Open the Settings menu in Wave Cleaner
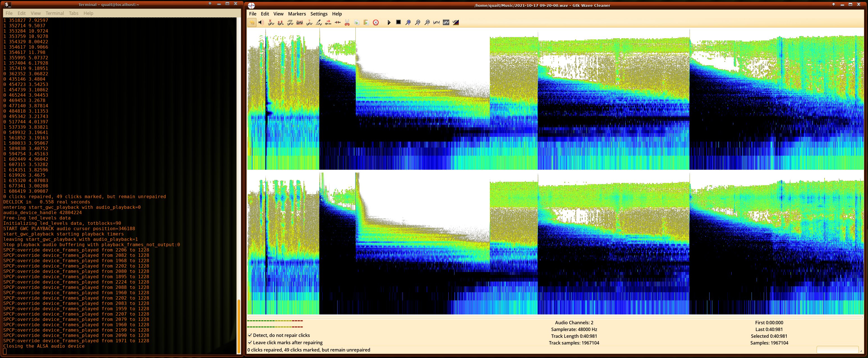Image resolution: width=868 pixels, height=358 pixels. (x=318, y=14)
